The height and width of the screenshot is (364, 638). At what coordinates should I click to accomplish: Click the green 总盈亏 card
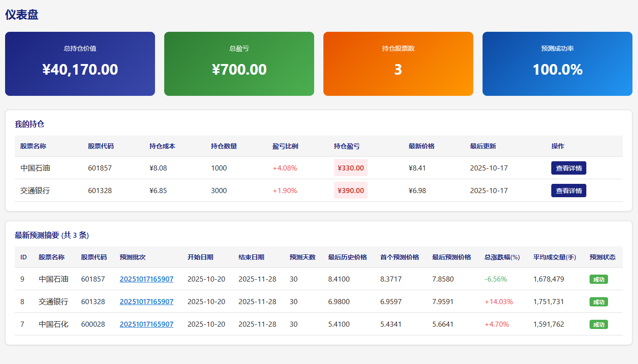pyautogui.click(x=239, y=64)
